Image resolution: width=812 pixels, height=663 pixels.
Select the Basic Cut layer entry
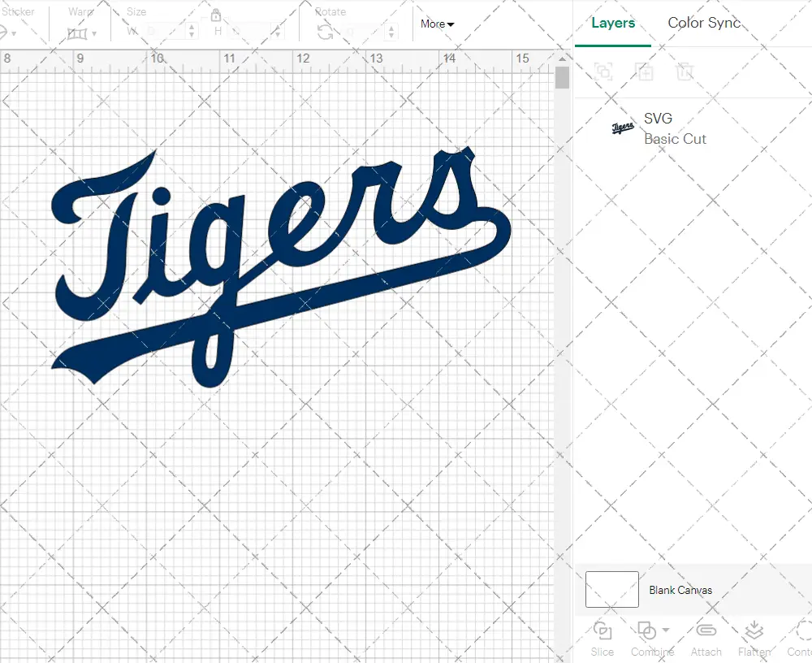click(676, 138)
